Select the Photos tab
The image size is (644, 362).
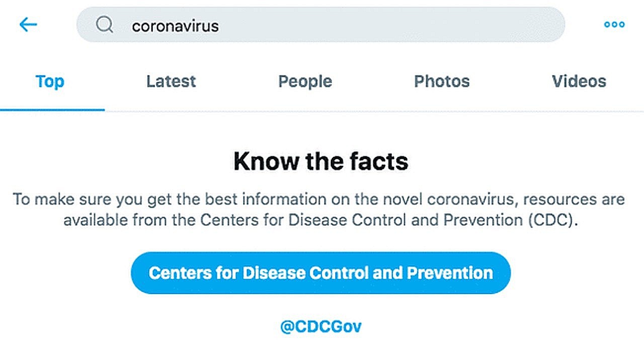[x=442, y=81]
